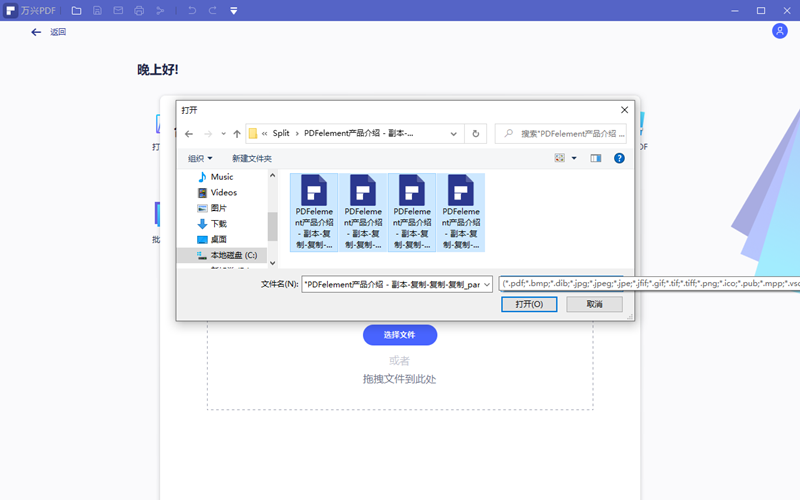Click the print icon in the top toolbar
This screenshot has height=500, width=800.
139,11
